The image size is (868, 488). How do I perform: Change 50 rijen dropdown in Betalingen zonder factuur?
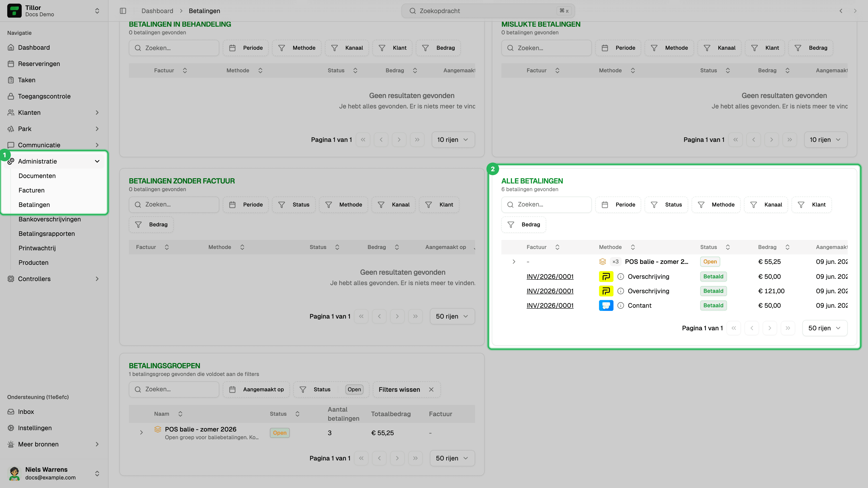[452, 316]
